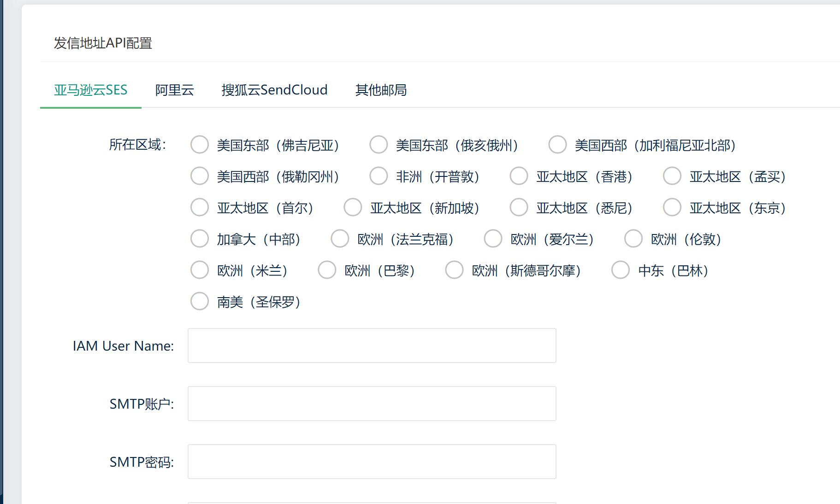Choose 亚太地区（悉尼）region

pos(519,207)
